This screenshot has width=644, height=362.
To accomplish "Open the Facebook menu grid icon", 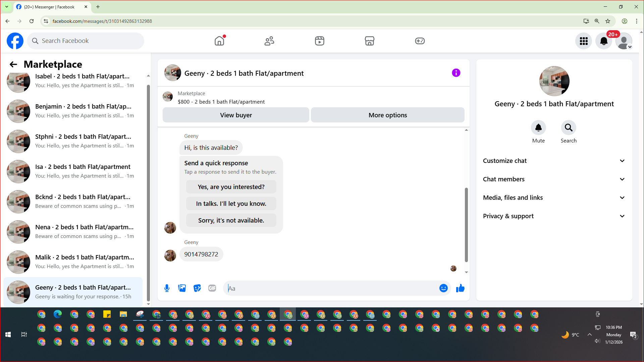I will pos(584,41).
